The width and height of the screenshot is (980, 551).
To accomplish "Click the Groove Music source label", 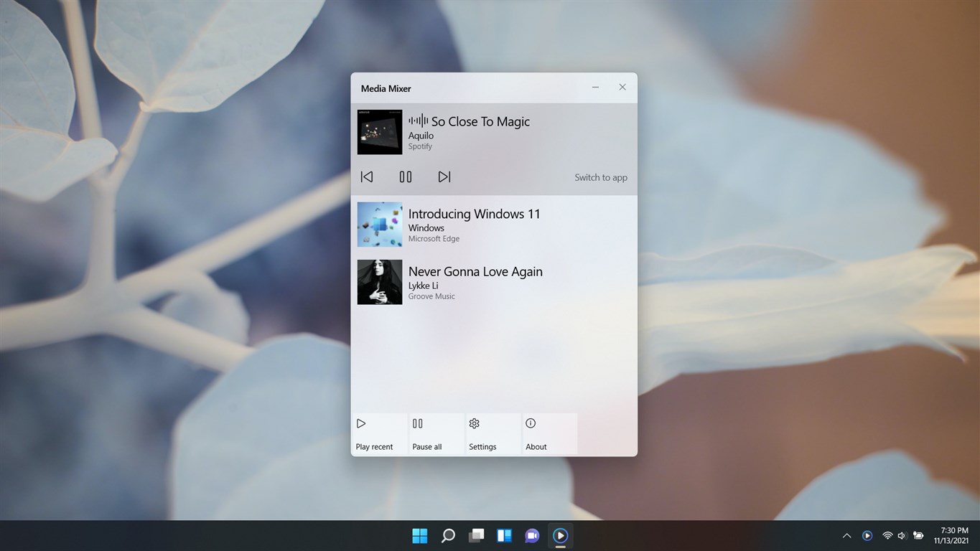I will [x=431, y=296].
